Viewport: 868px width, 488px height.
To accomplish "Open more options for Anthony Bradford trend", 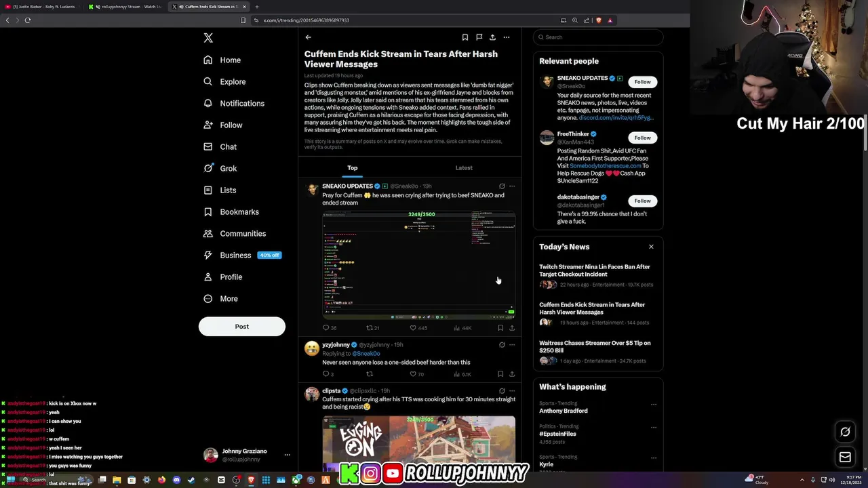I will coord(654,405).
